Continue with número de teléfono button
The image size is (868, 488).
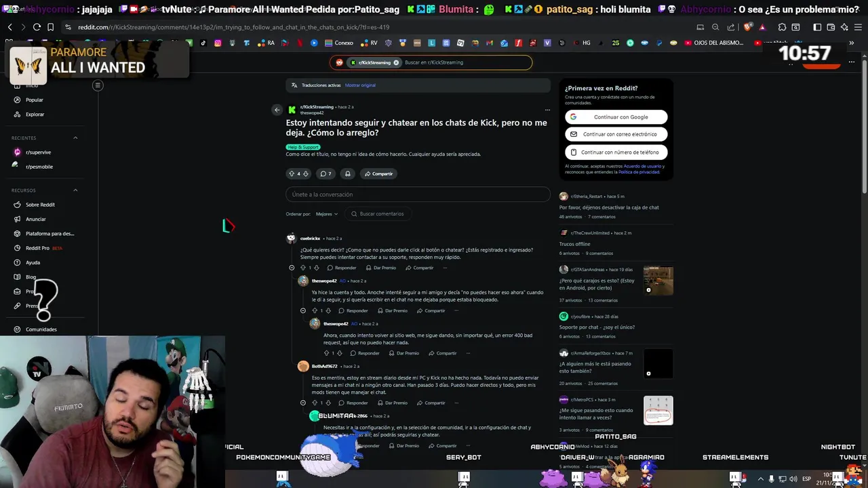pyautogui.click(x=616, y=152)
